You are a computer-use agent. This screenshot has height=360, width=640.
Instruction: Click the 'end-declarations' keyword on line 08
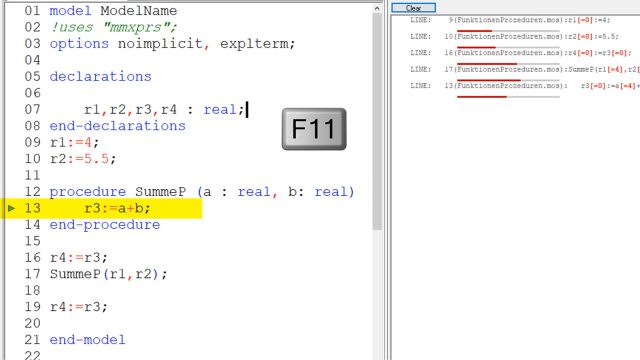click(118, 126)
